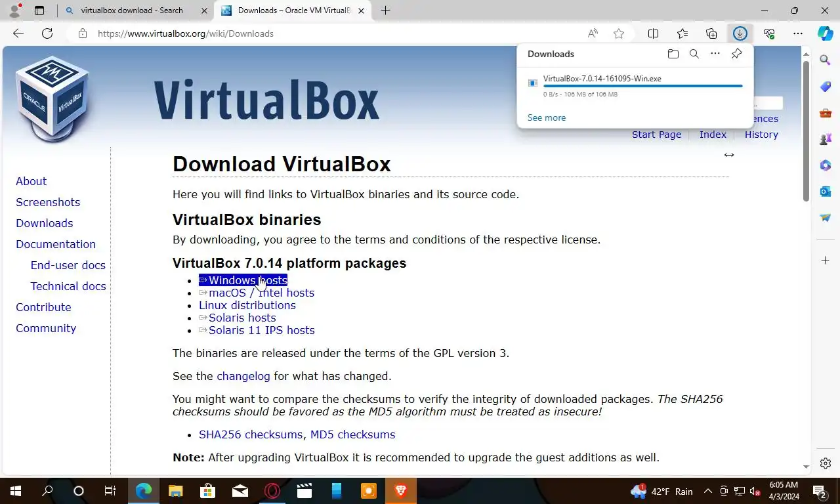840x504 pixels.
Task: View site info via the padlock icon
Action: (82, 33)
